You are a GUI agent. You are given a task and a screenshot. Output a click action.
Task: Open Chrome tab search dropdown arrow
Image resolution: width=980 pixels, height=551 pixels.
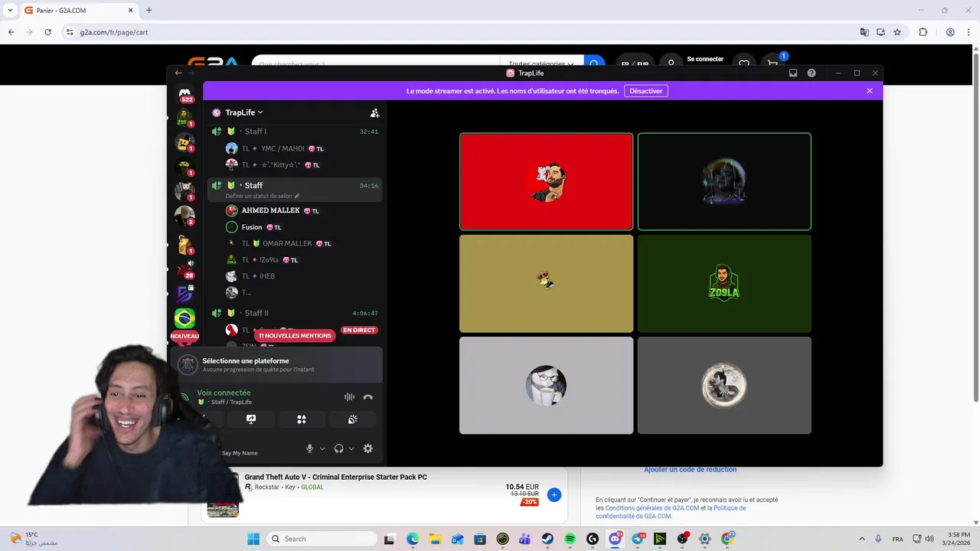10,11
